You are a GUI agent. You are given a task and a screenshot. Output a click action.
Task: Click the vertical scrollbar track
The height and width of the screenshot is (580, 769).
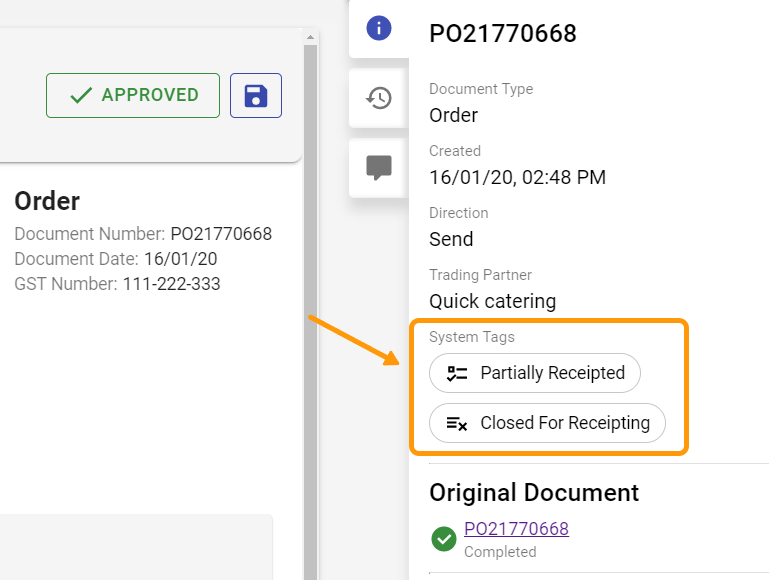click(310, 312)
